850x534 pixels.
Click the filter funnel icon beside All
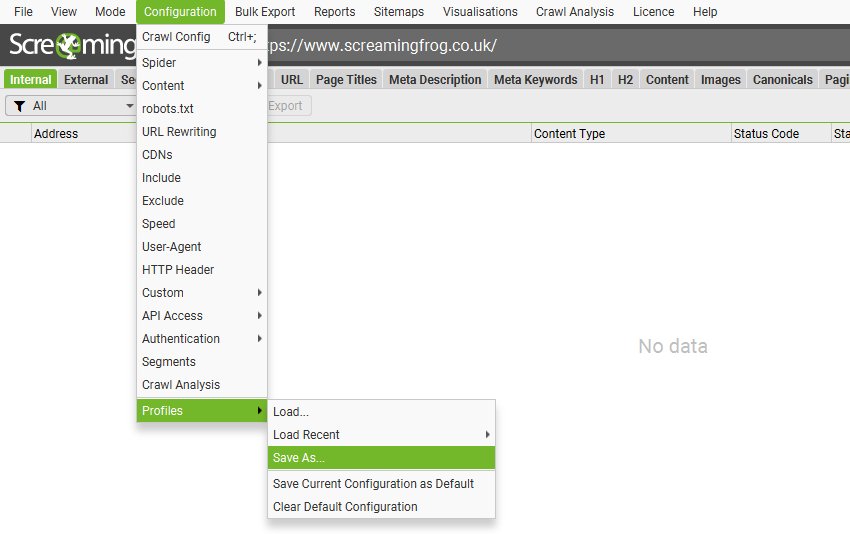point(20,106)
